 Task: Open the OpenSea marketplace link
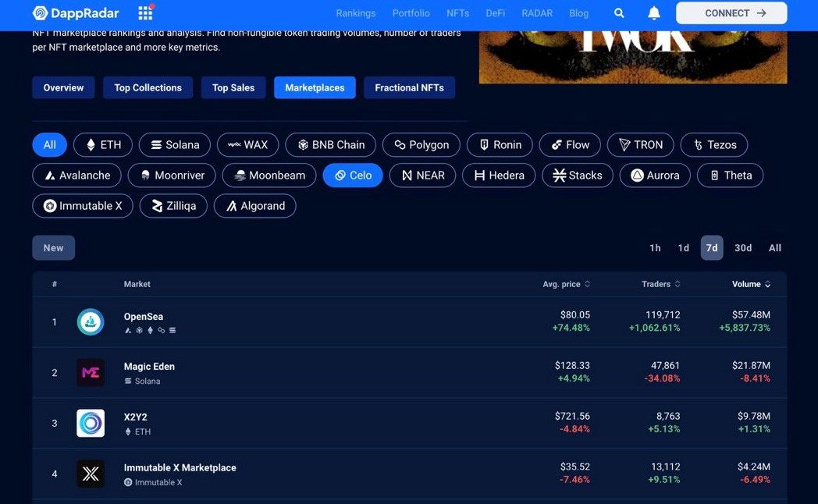144,317
